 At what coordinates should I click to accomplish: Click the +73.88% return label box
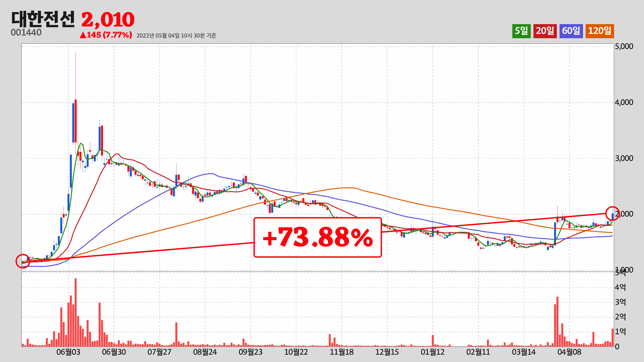point(317,237)
